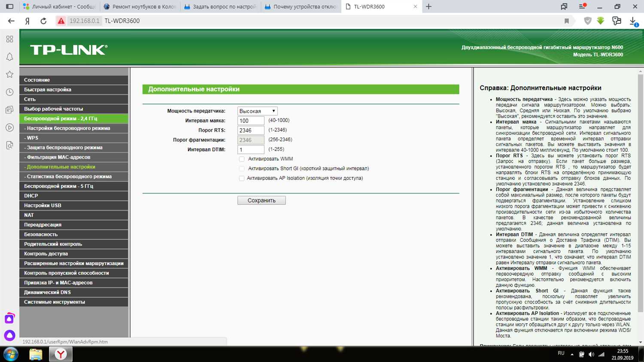
Task: Open the Состояние menu item
Action: click(74, 80)
